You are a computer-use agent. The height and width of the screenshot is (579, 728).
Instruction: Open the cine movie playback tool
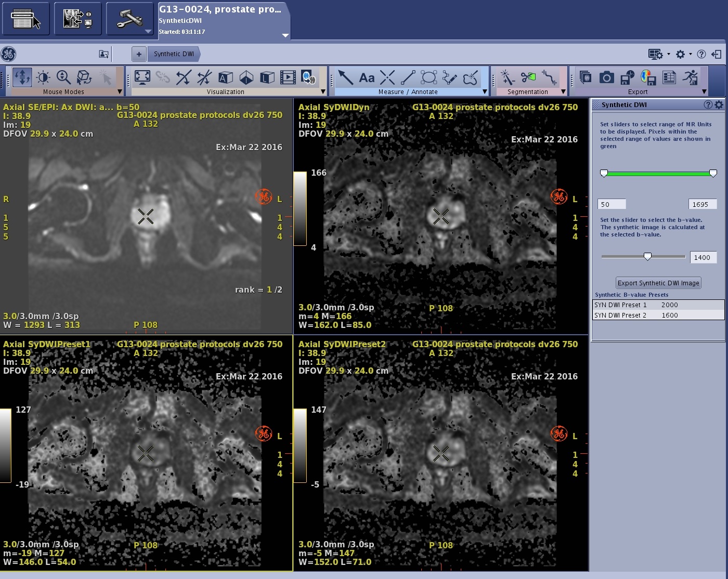point(288,78)
